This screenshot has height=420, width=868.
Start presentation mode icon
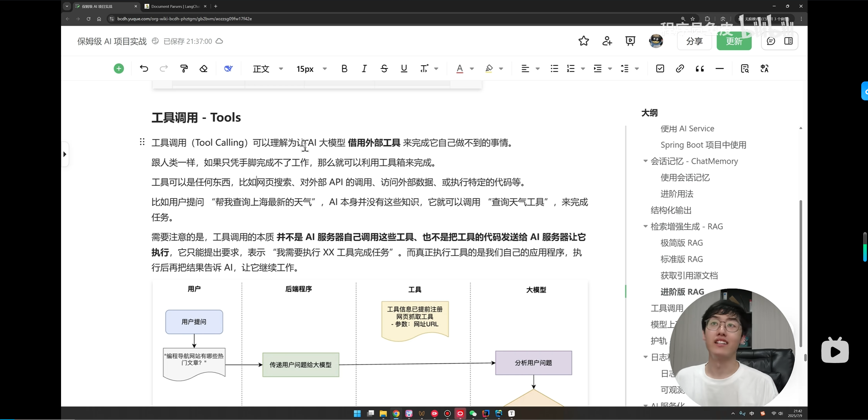pos(630,41)
